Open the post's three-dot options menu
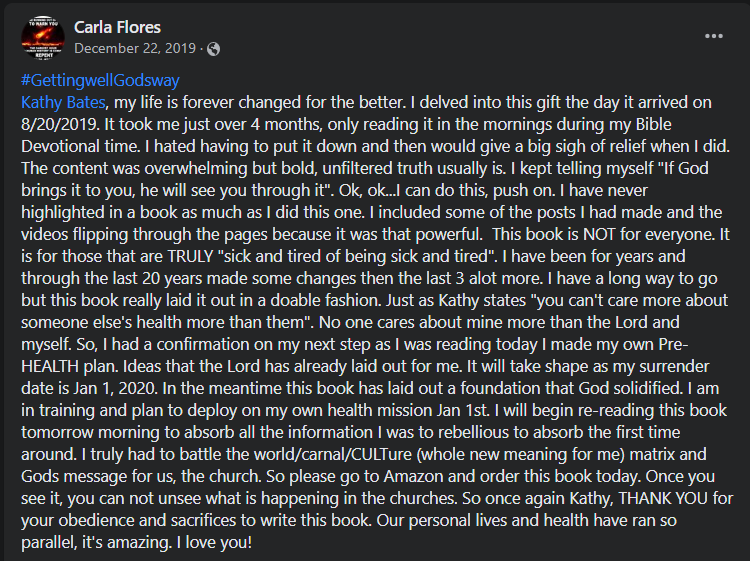Viewport: 750px width, 561px height. tap(713, 36)
